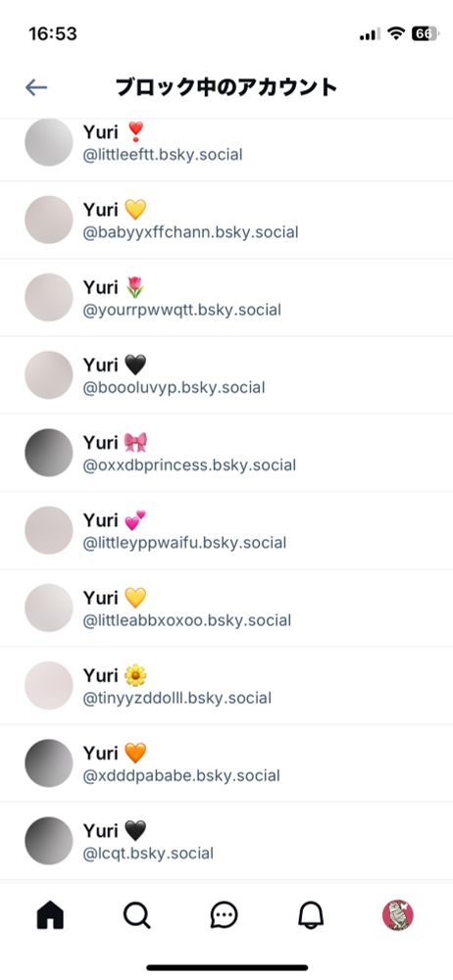This screenshot has height=980, width=453.
Task: Open @tinyyzddolll.bsky.social blocked account
Action: pyautogui.click(x=226, y=686)
